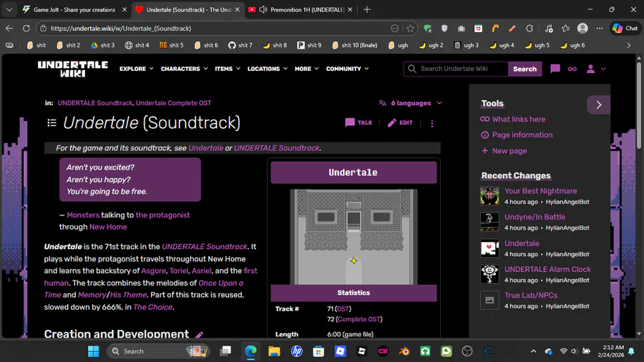
Task: Click the table of contents list icon
Action: point(52,123)
